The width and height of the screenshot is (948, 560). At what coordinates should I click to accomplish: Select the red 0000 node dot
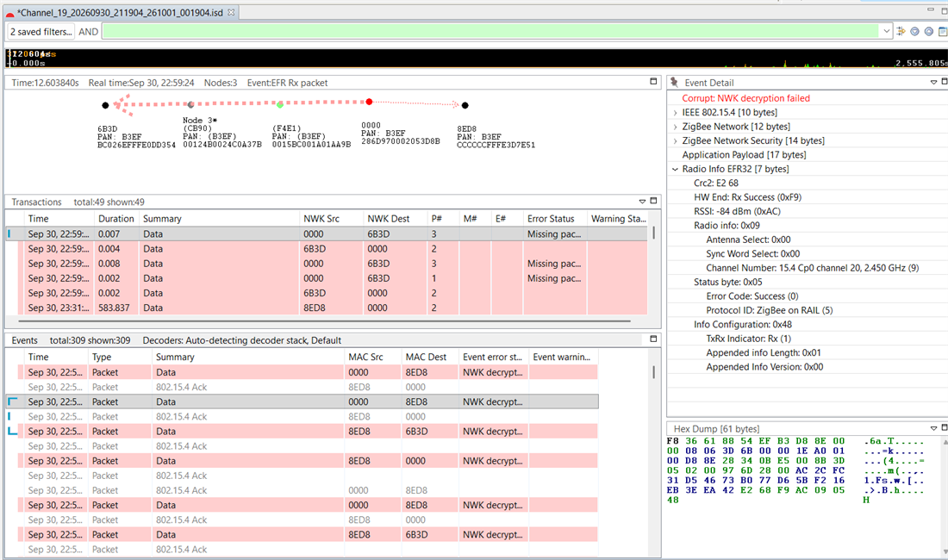369,102
